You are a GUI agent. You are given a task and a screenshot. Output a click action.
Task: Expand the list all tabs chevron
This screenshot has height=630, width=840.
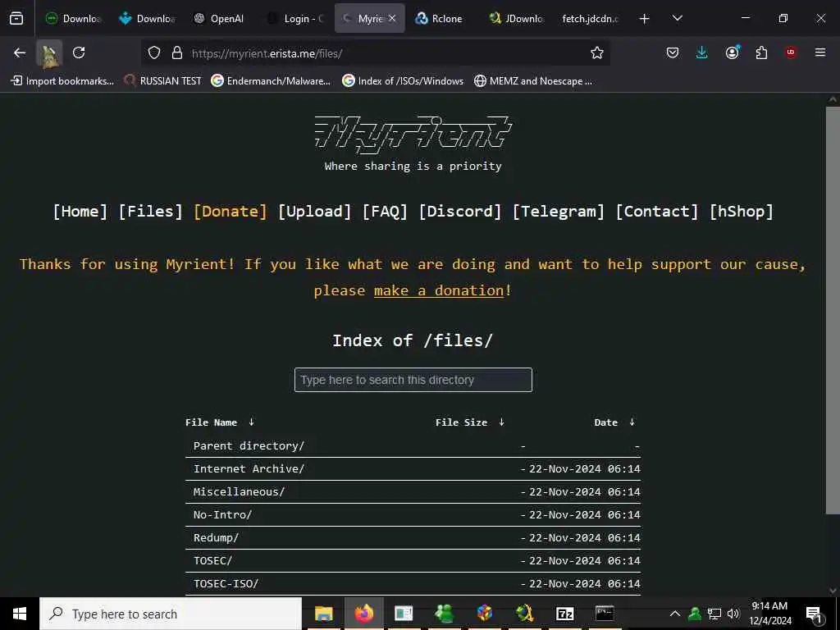[x=678, y=18]
